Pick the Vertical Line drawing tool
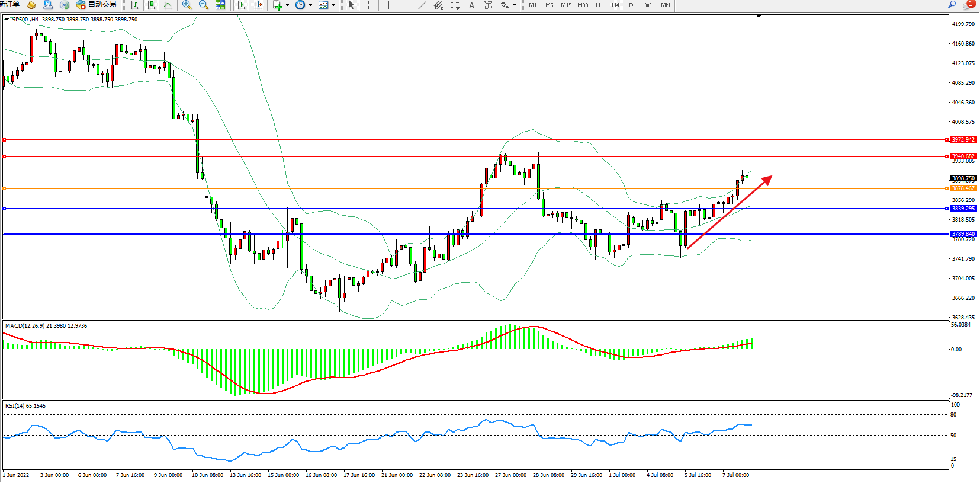 click(388, 5)
